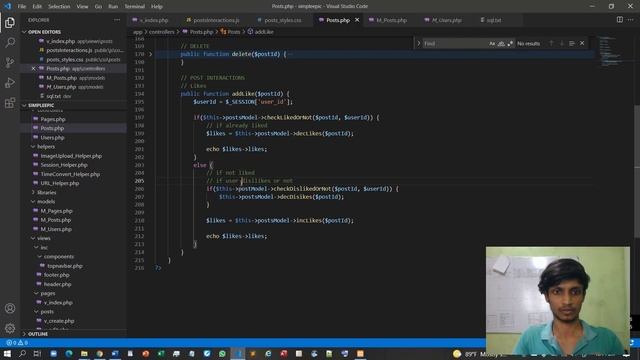Click the editor vertical scrollbar thumb

pos(637,171)
